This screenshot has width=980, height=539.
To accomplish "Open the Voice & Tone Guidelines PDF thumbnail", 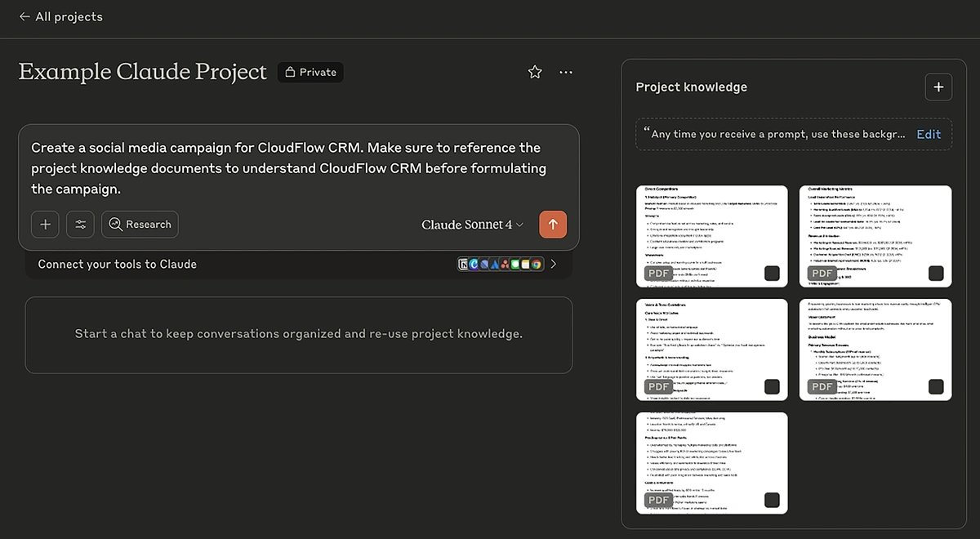I will [x=711, y=350].
